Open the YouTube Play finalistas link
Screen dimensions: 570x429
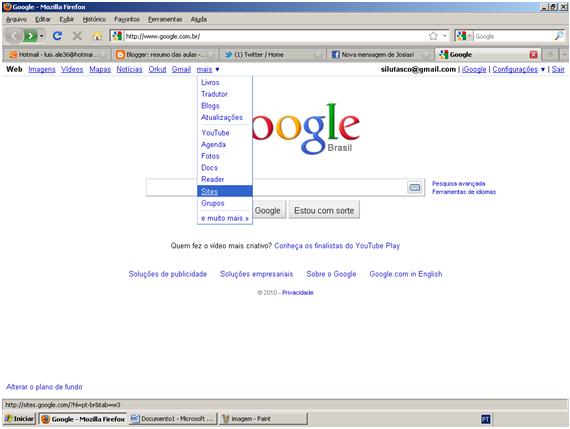[337, 246]
